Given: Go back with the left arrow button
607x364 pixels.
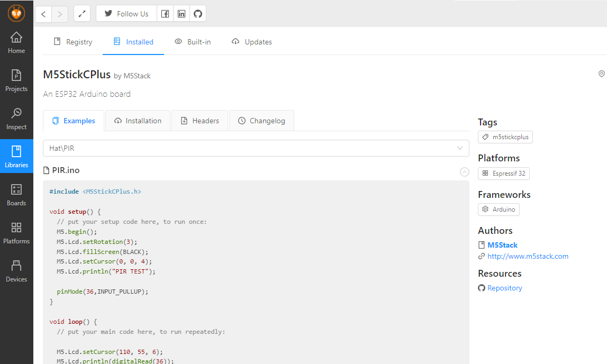Looking at the screenshot, I should (43, 14).
